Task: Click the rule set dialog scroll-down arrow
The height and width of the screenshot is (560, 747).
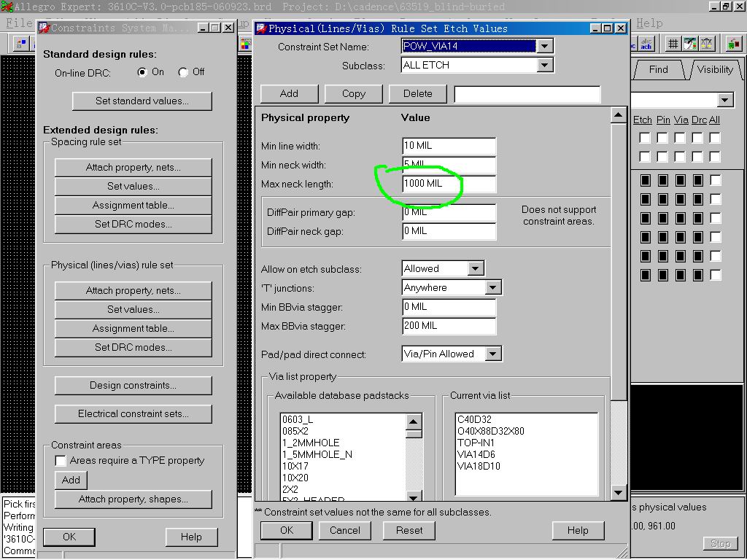Action: (619, 492)
